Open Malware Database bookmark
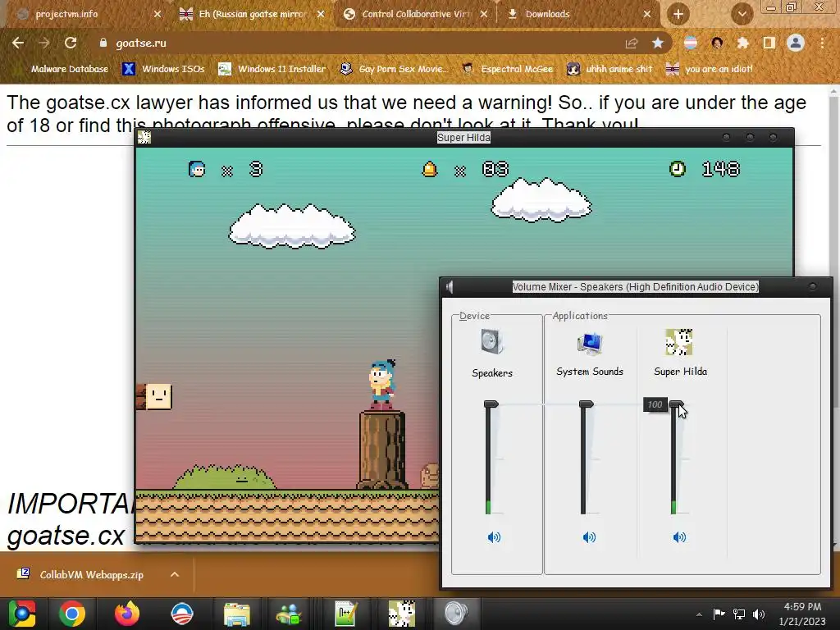This screenshot has height=630, width=840. pyautogui.click(x=63, y=69)
